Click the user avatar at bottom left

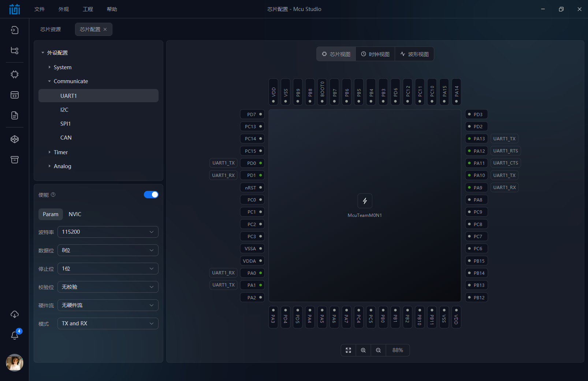(15, 363)
